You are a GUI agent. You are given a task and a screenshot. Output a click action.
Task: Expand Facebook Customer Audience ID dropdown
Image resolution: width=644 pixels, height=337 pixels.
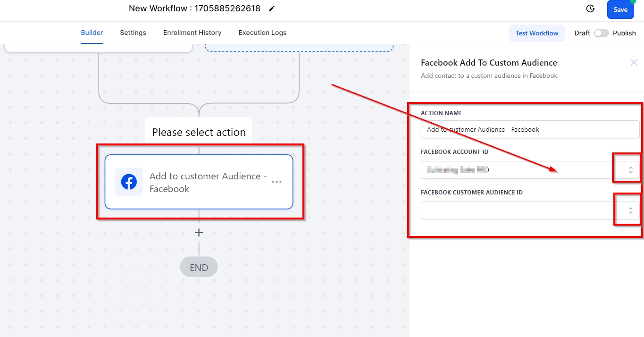630,211
